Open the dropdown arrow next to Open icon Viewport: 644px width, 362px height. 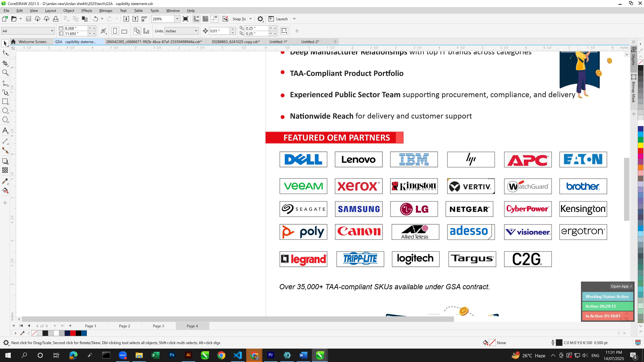(20, 19)
